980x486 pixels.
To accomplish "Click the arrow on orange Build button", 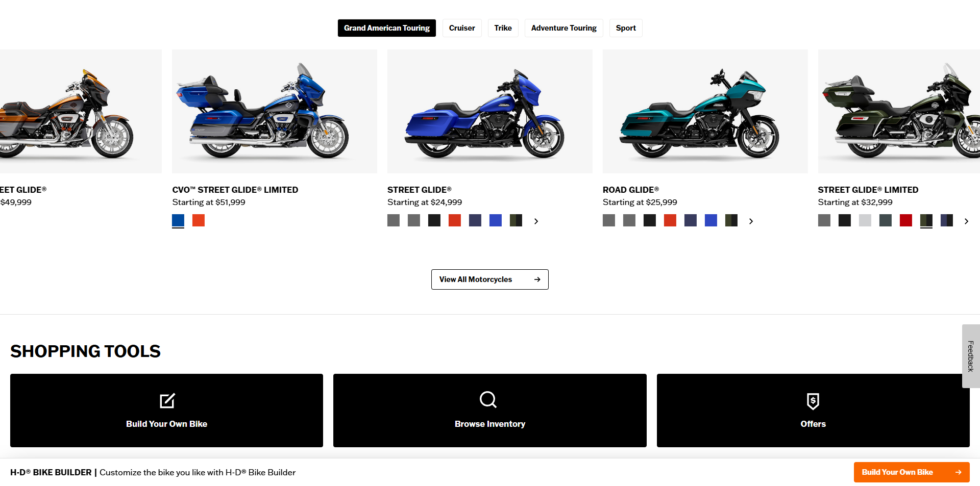I will click(958, 472).
